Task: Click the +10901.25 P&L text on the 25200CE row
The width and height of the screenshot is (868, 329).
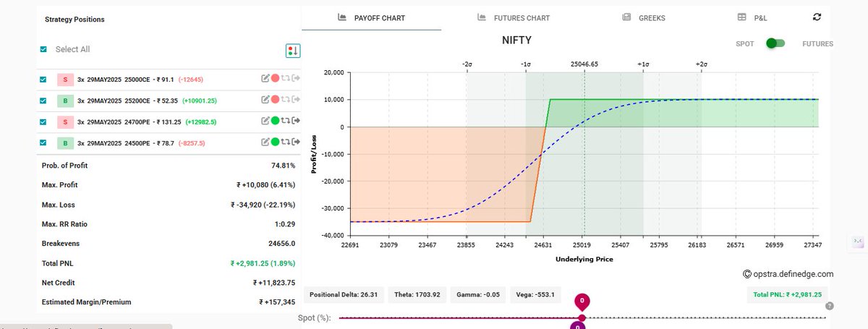Action: pos(200,101)
